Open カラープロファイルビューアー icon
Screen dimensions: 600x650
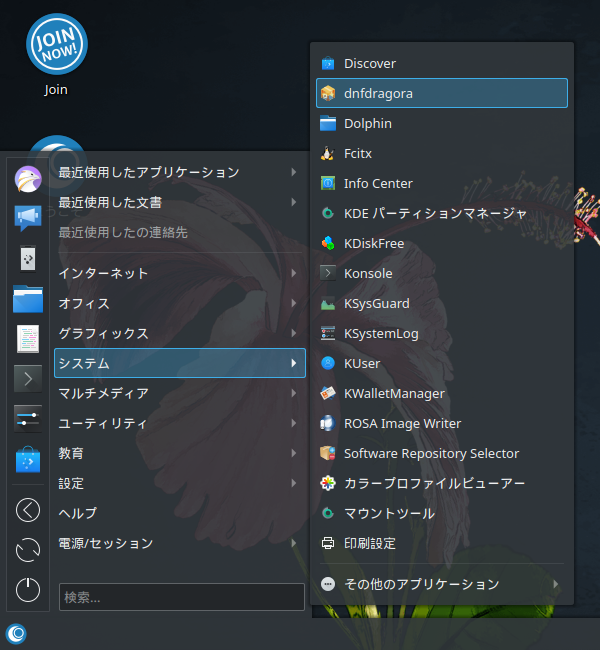click(328, 483)
